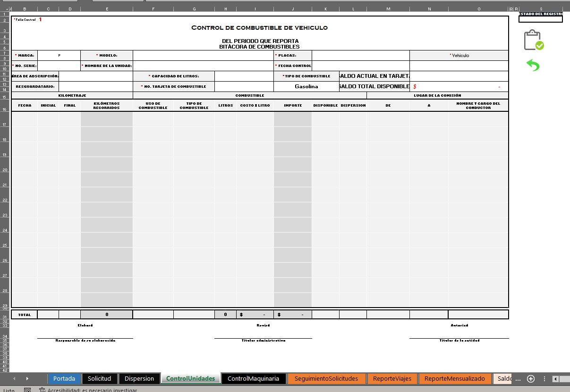Click total kilometers cell showing 0

point(107,314)
